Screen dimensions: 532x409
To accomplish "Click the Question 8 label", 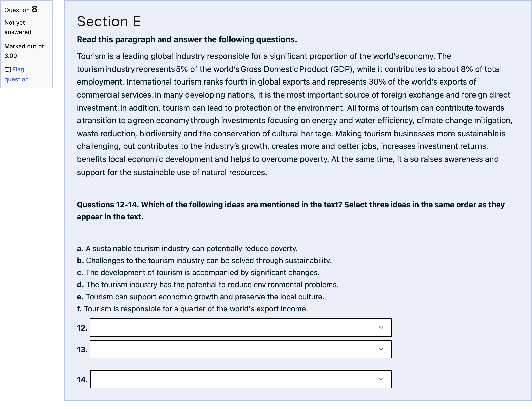I will pyautogui.click(x=21, y=9).
